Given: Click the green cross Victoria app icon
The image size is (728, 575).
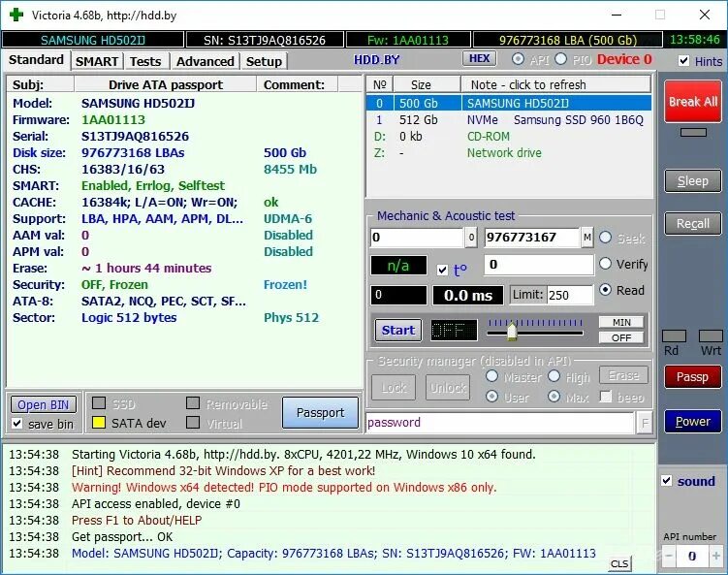Looking at the screenshot, I should pos(16,15).
